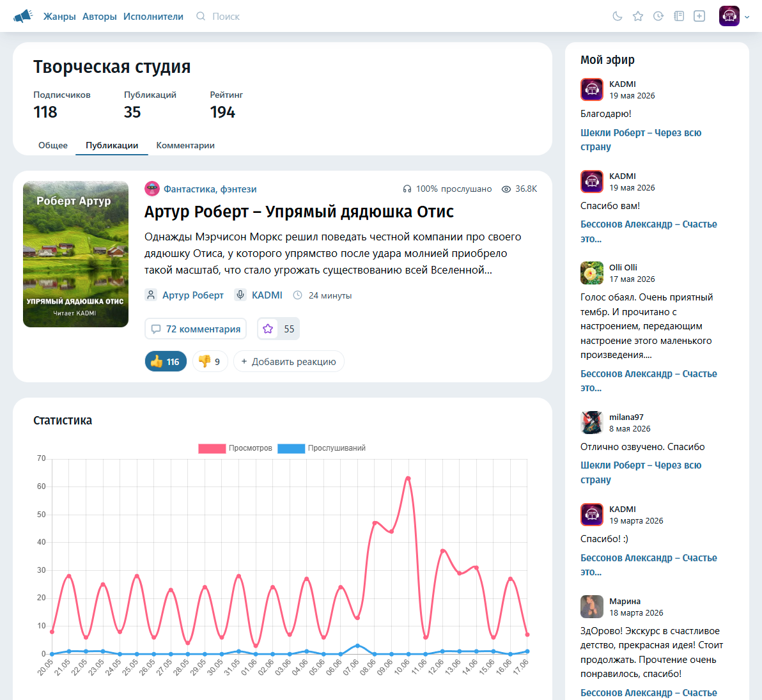Screen dimensions: 762x700
Task: Click the Подписчиков count 118
Action: pos(45,113)
